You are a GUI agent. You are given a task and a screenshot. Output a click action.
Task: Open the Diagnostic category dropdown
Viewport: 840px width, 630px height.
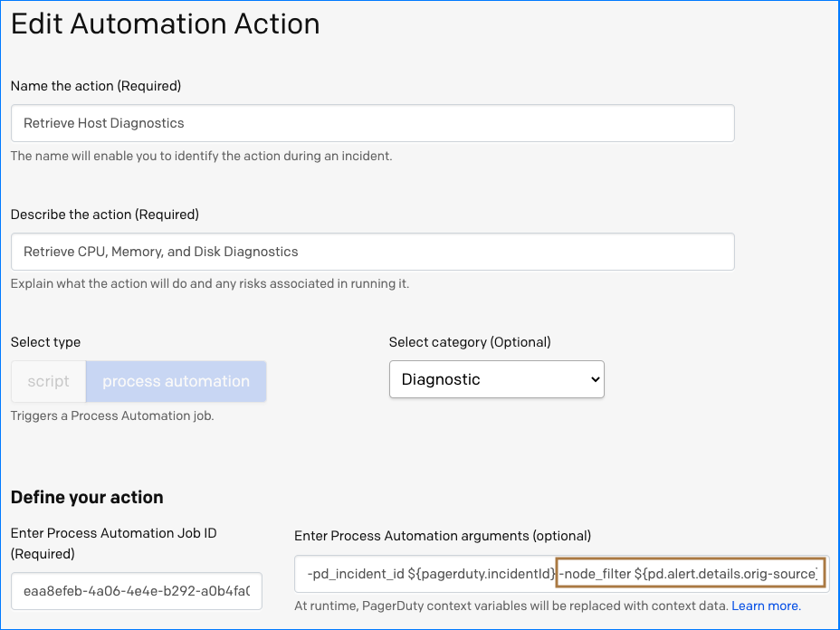click(497, 379)
